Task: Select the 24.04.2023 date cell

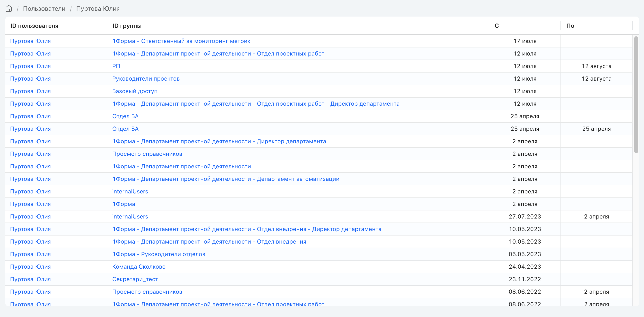Action: tap(525, 266)
